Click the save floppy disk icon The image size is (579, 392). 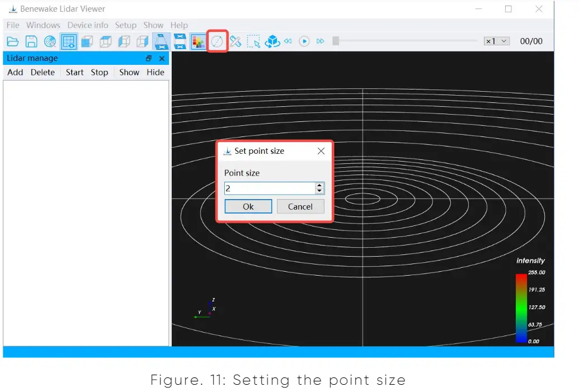point(31,41)
